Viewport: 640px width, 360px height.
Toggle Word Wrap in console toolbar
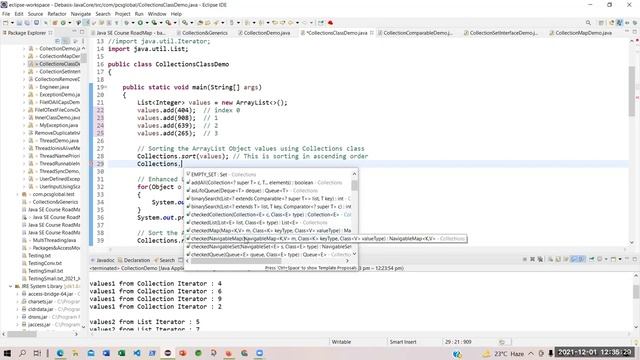(566, 259)
